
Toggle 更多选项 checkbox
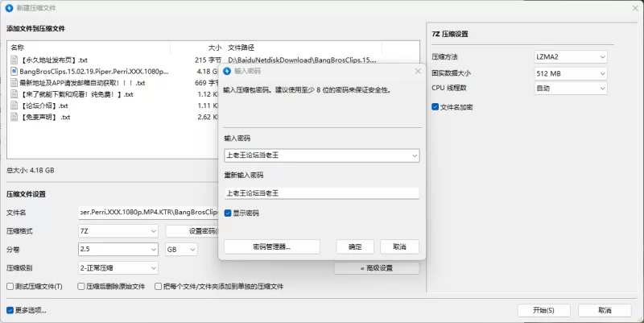[10, 310]
